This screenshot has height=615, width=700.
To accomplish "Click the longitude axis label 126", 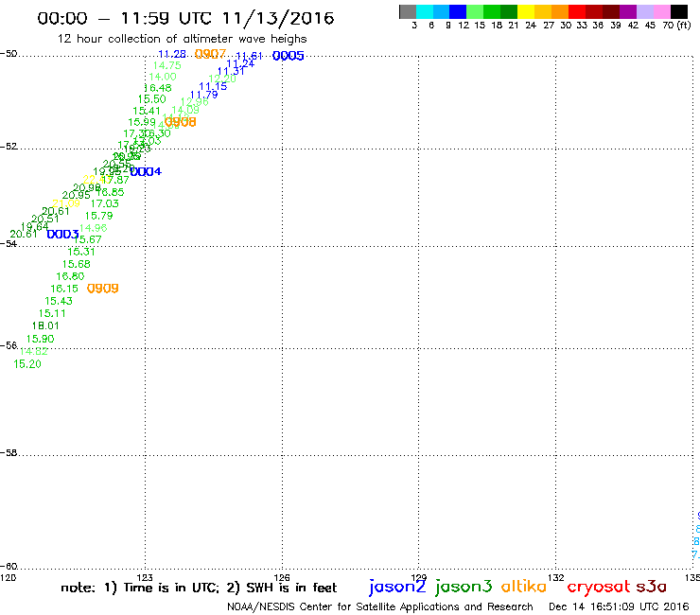I will (x=282, y=578).
